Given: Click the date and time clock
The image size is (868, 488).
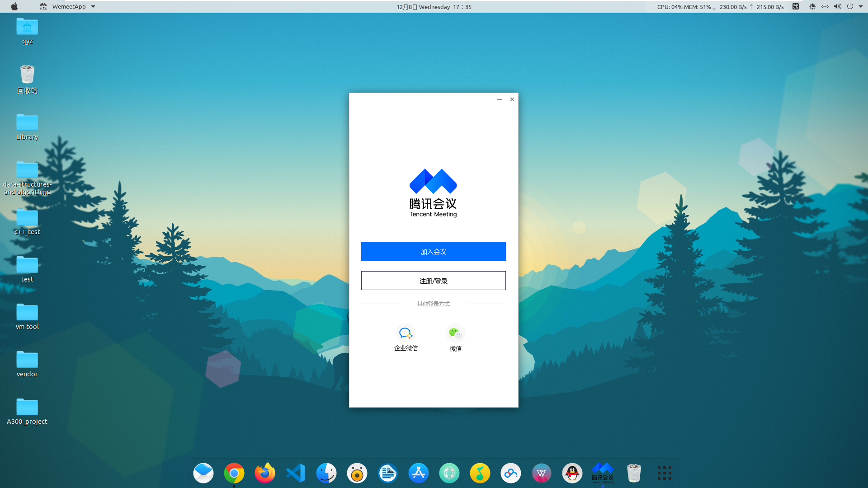Looking at the screenshot, I should point(434,7).
